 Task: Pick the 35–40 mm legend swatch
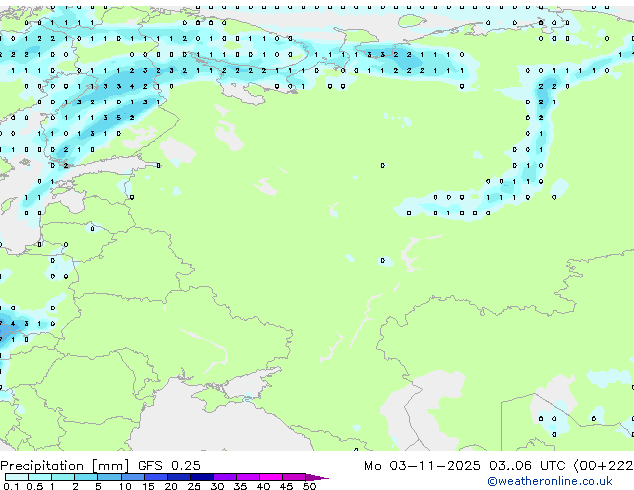click(248, 477)
